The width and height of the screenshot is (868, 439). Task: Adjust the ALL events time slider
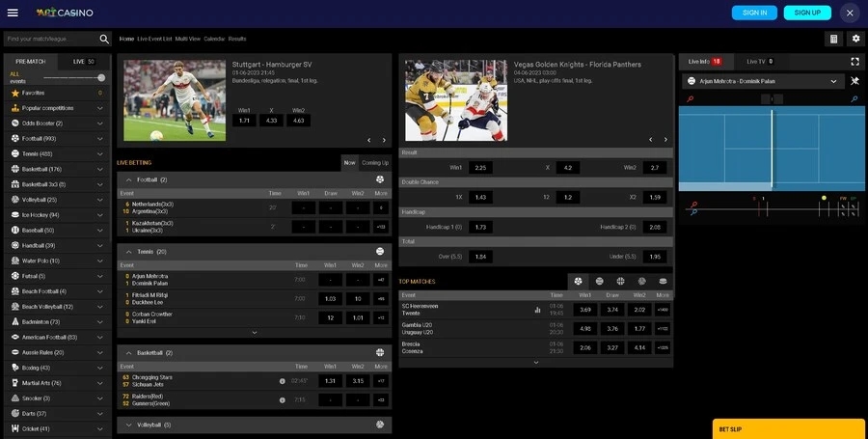[101, 77]
